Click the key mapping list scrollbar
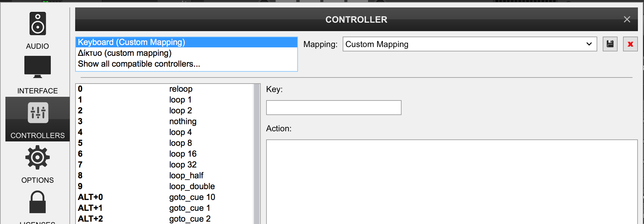 click(257, 154)
